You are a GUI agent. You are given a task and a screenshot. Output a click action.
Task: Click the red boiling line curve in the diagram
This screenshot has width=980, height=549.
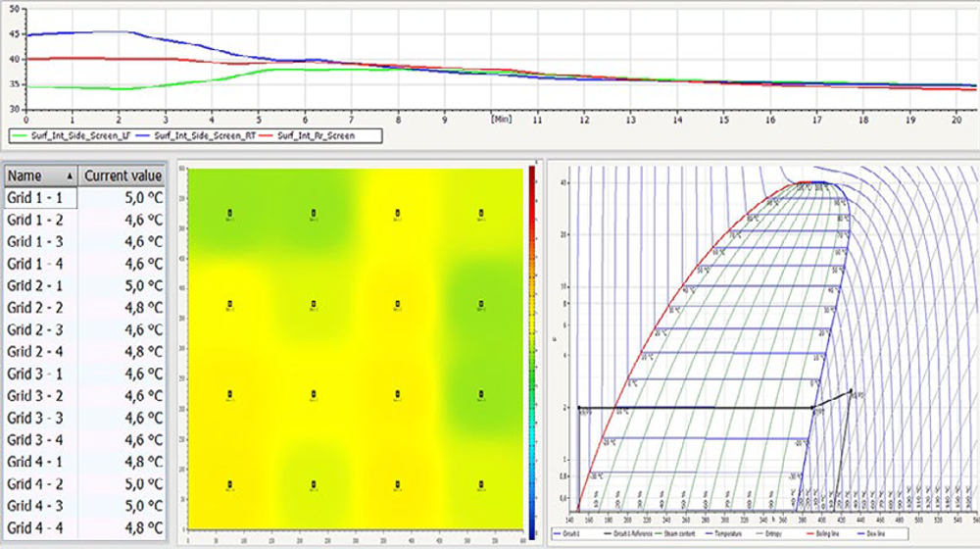657,327
